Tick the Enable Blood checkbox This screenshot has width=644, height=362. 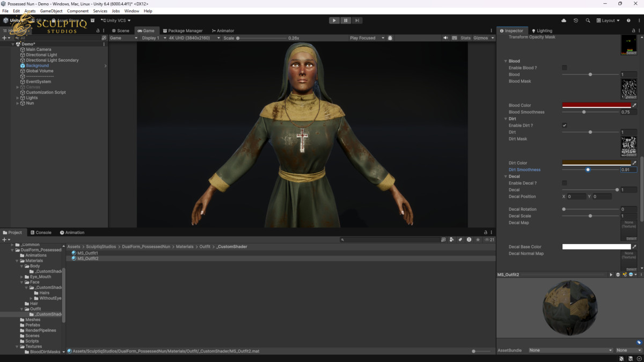click(x=565, y=68)
